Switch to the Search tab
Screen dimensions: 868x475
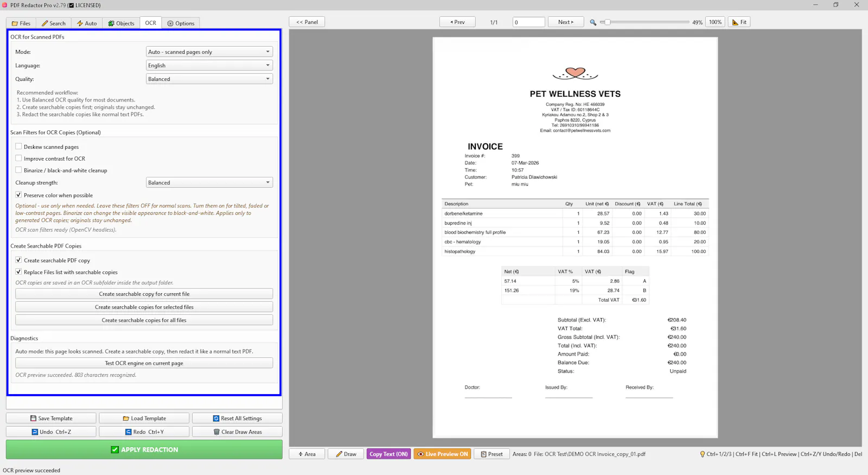[53, 23]
